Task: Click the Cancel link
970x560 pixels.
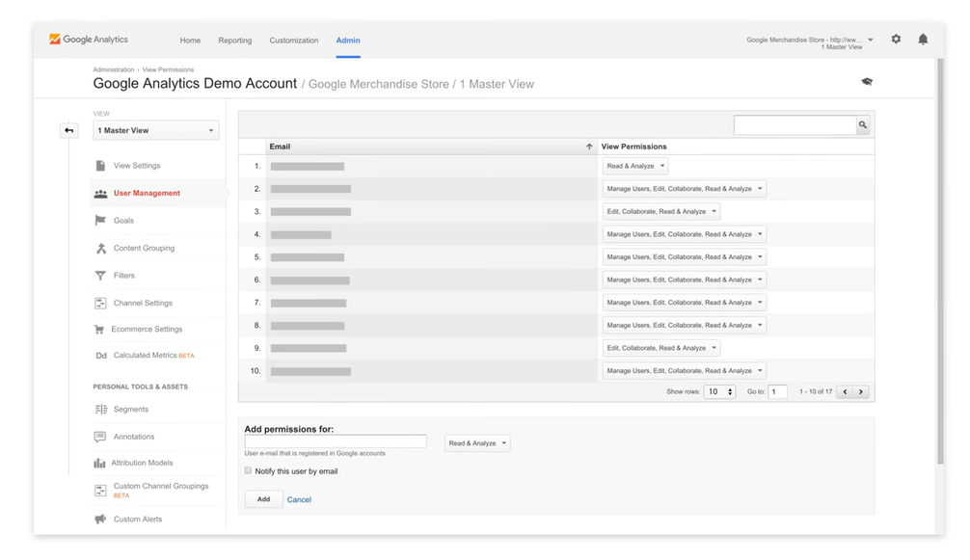Action: (299, 499)
